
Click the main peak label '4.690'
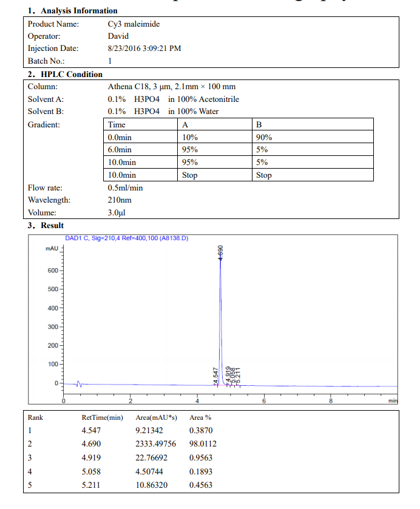[220, 253]
